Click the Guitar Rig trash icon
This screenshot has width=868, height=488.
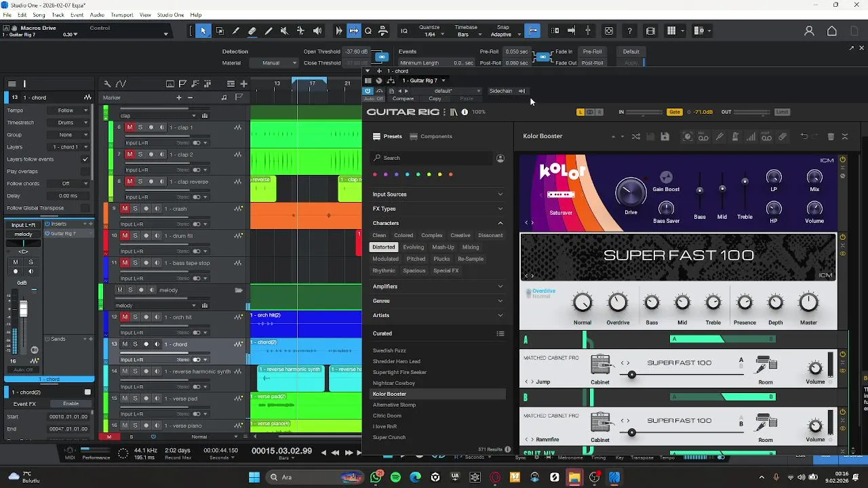pos(831,136)
